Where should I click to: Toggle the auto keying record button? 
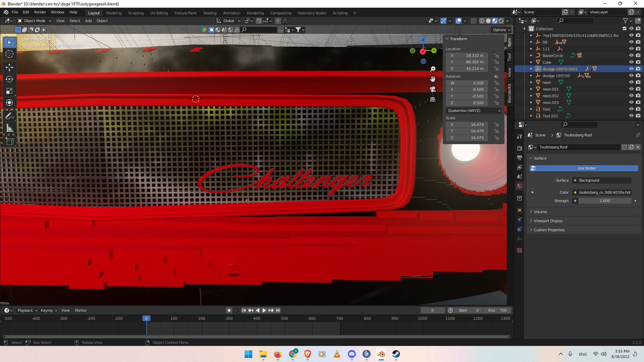[229, 310]
